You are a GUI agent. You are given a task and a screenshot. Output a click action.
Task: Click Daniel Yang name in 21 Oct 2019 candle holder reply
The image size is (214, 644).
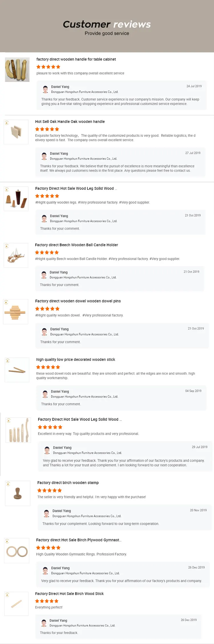point(58,272)
